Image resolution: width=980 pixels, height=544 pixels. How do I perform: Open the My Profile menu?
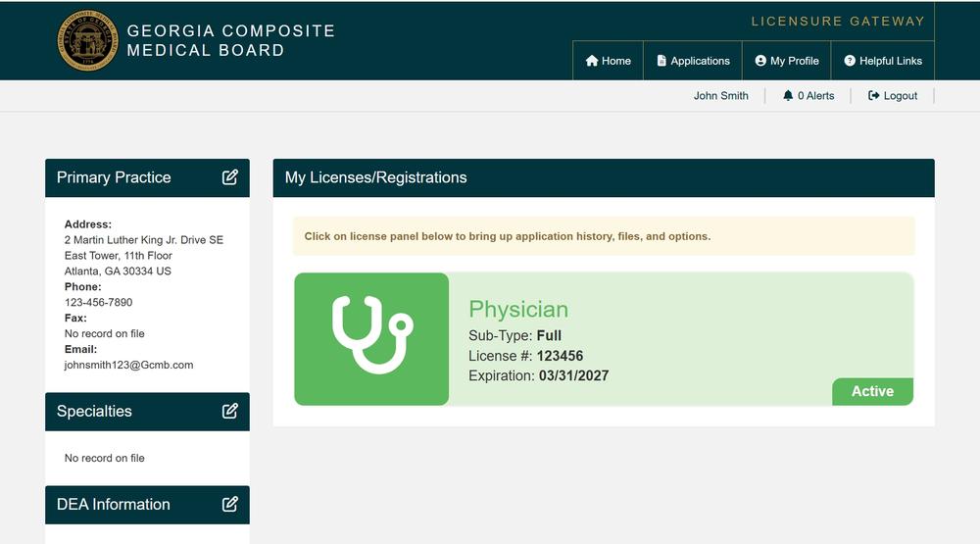coord(787,61)
